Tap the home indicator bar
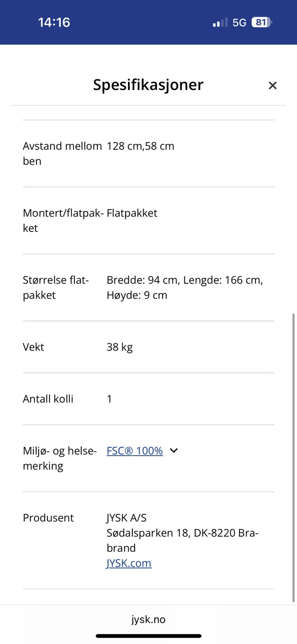 [148, 636]
